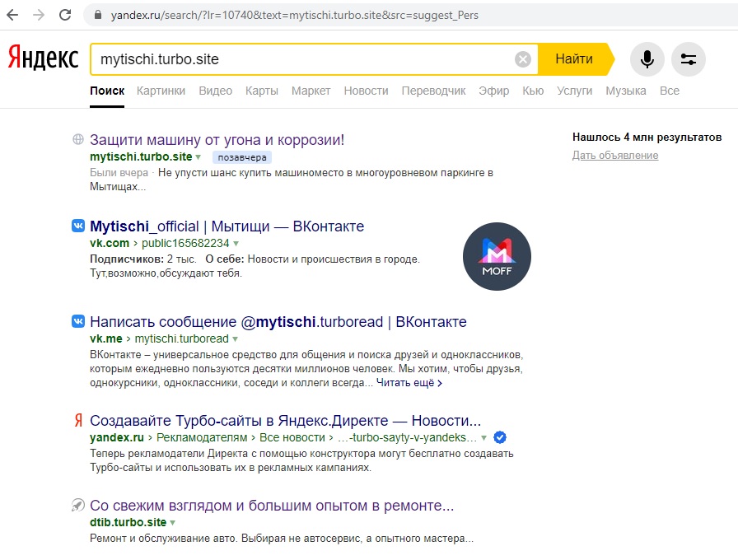Screen dimensions: 738x560
Task: Switch to the Картинки tab
Action: 161,91
